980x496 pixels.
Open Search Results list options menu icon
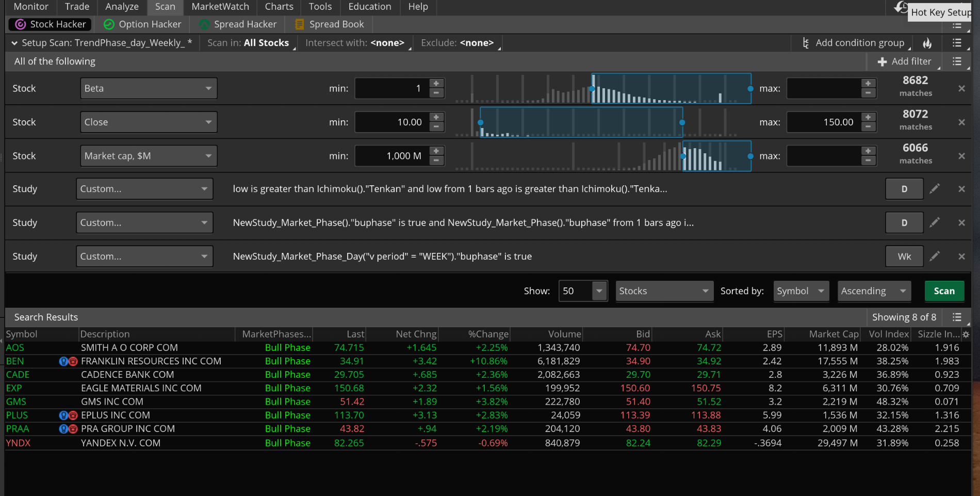[x=957, y=317]
